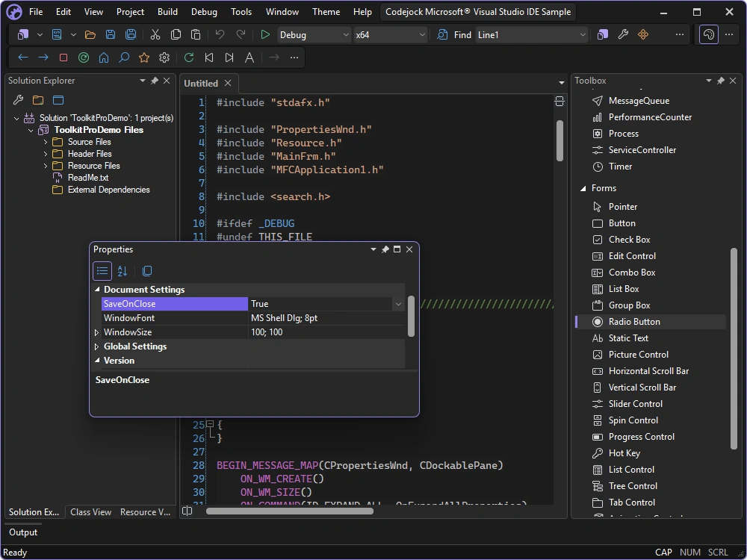
Task: Expand the Resource Files folder
Action: coord(46,166)
